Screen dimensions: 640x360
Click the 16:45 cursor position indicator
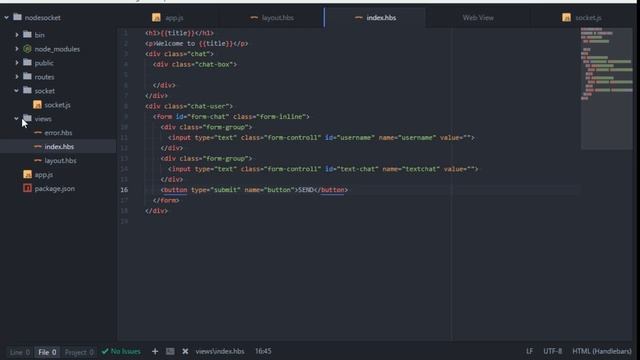pyautogui.click(x=263, y=351)
